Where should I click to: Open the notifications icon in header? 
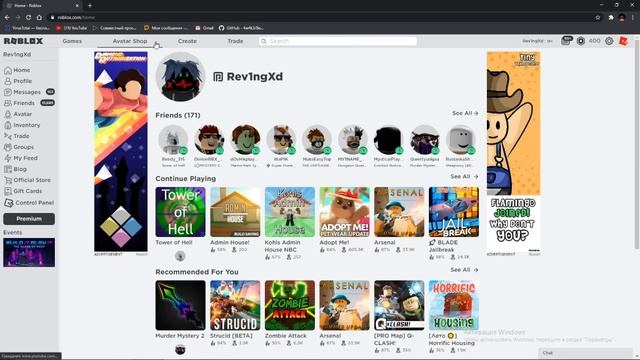(x=566, y=41)
